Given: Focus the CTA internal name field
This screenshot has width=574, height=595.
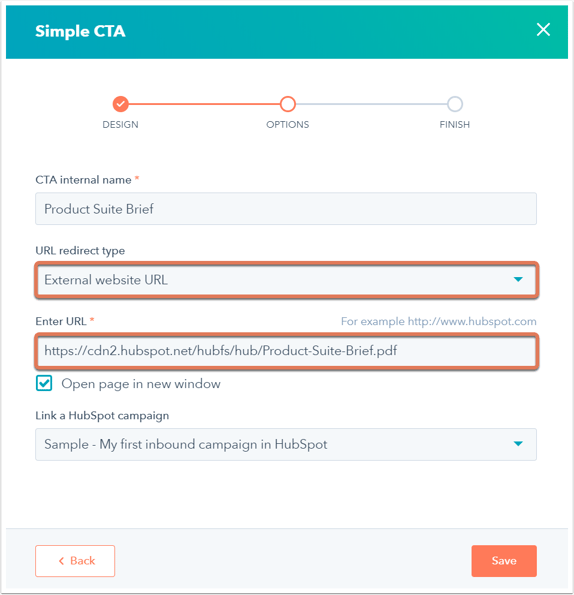Looking at the screenshot, I should coord(286,208).
